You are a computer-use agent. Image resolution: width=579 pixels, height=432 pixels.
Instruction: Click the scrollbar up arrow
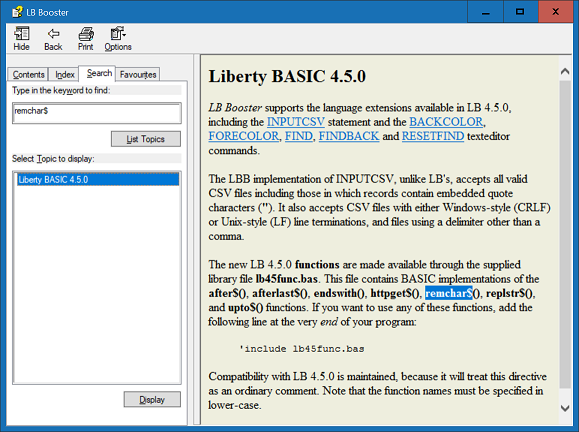tap(565, 71)
